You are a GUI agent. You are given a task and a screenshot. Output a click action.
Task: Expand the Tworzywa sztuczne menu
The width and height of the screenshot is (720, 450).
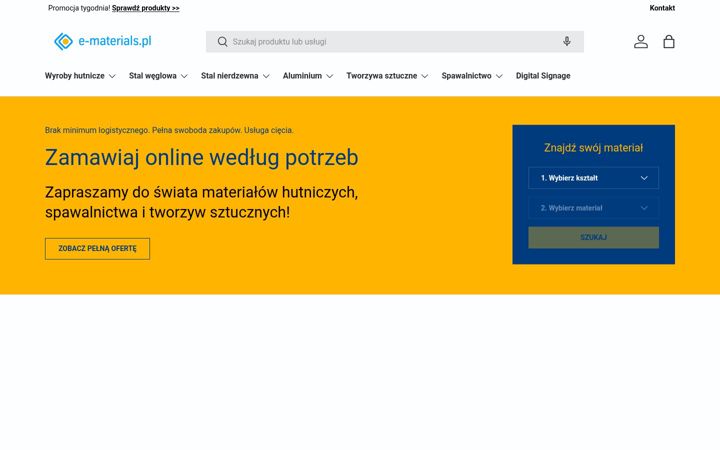pos(387,76)
